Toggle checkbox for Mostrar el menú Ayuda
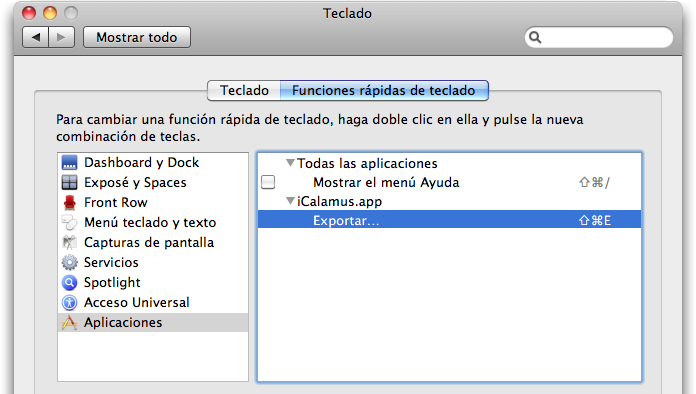696x394 pixels. pos(268,182)
